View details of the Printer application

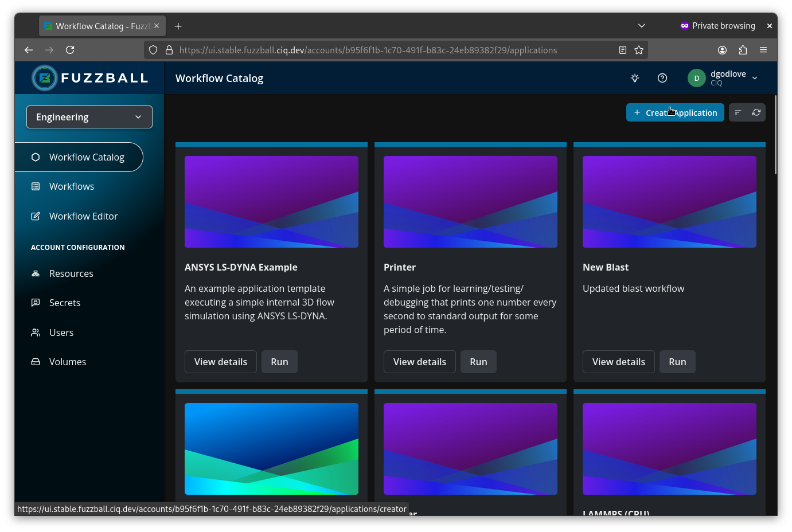click(x=419, y=362)
